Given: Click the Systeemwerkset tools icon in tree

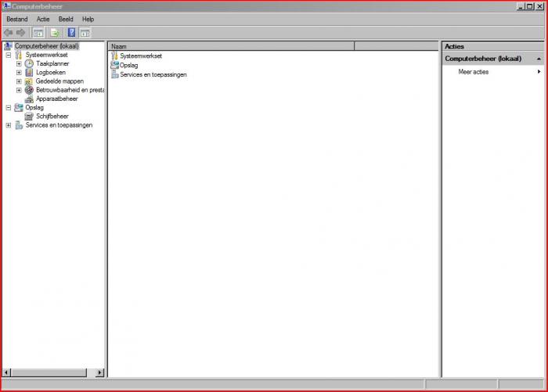Looking at the screenshot, I should pos(19,55).
